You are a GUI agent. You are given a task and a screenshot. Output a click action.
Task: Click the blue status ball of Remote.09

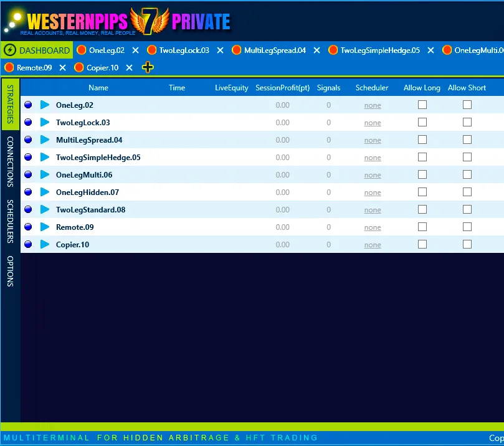tap(28, 227)
